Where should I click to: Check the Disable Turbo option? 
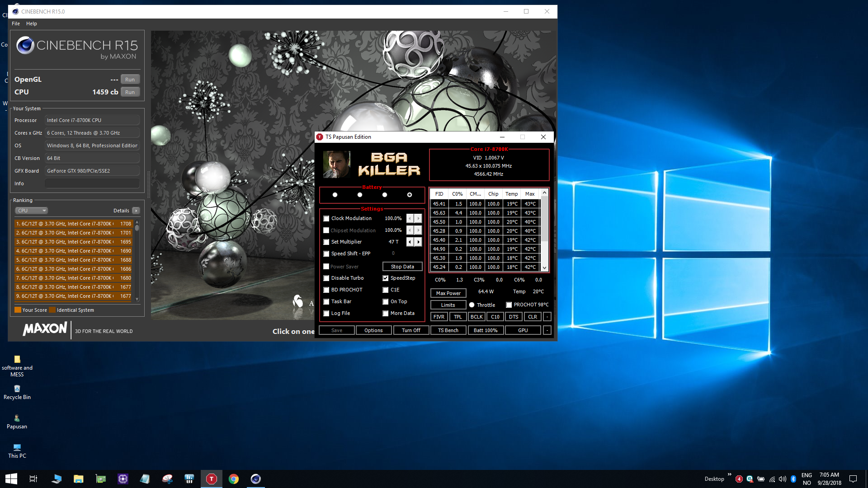[x=326, y=278]
